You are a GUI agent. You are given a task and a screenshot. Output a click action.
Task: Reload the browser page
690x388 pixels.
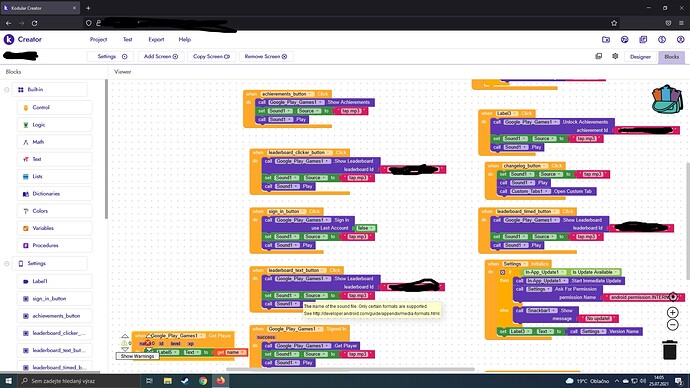(34, 23)
